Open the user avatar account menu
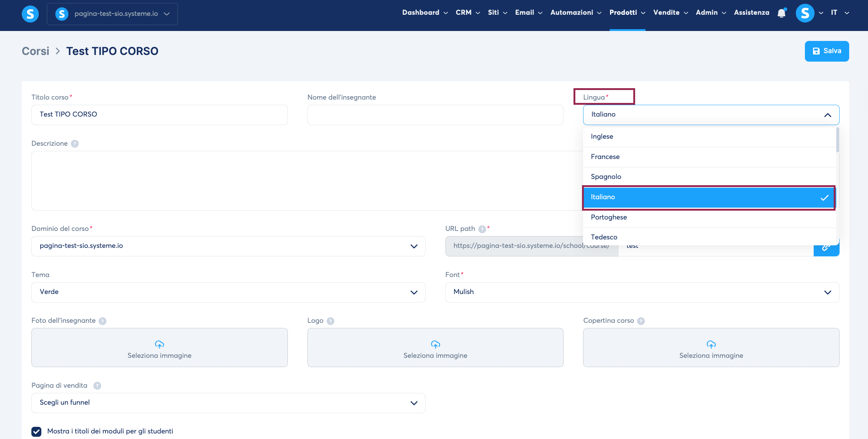 (805, 13)
